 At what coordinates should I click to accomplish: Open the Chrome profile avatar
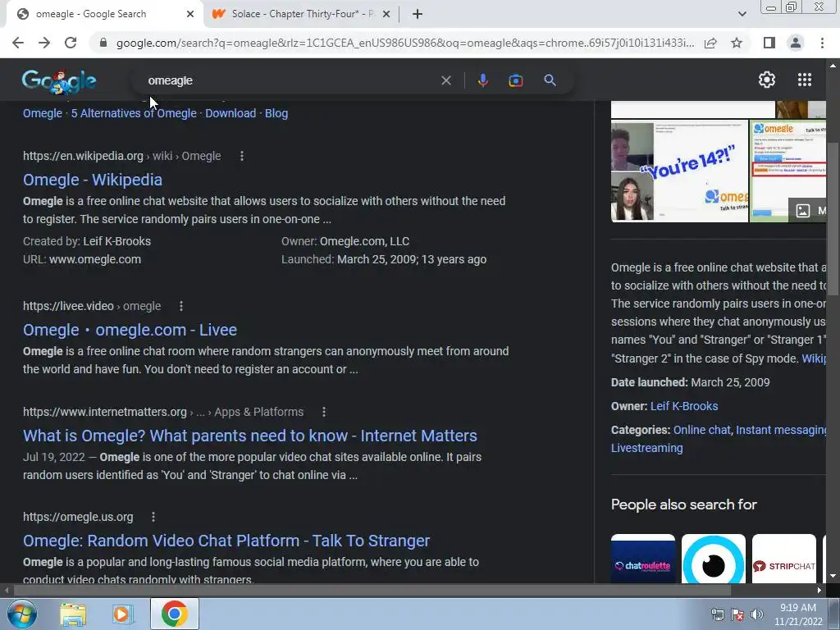click(x=796, y=43)
